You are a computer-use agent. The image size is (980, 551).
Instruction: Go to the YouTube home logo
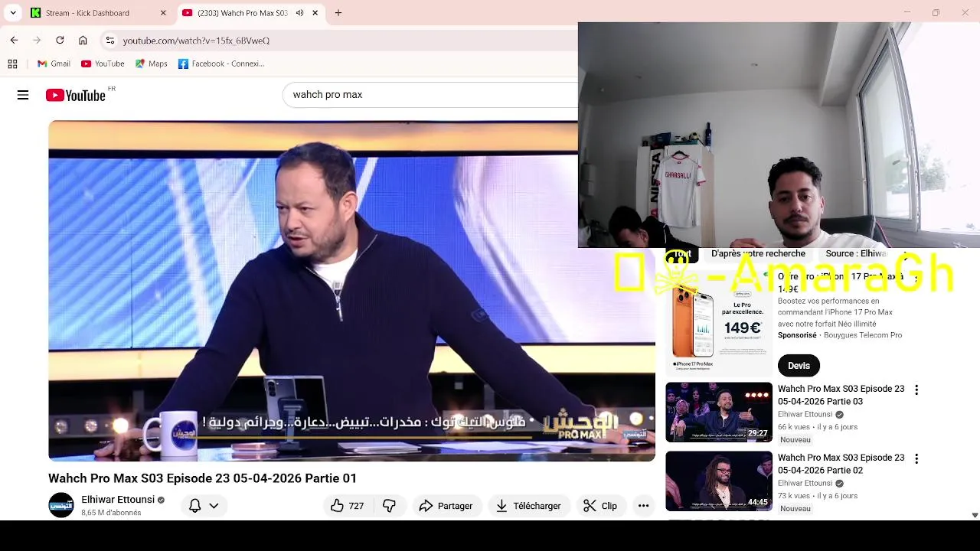[x=75, y=95]
